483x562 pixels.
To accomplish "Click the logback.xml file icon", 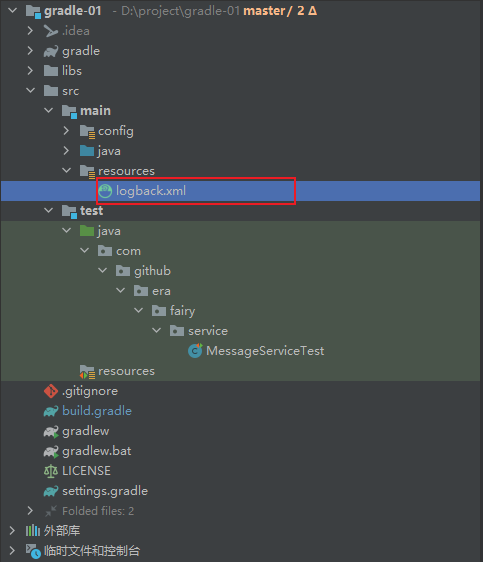I will coord(105,191).
